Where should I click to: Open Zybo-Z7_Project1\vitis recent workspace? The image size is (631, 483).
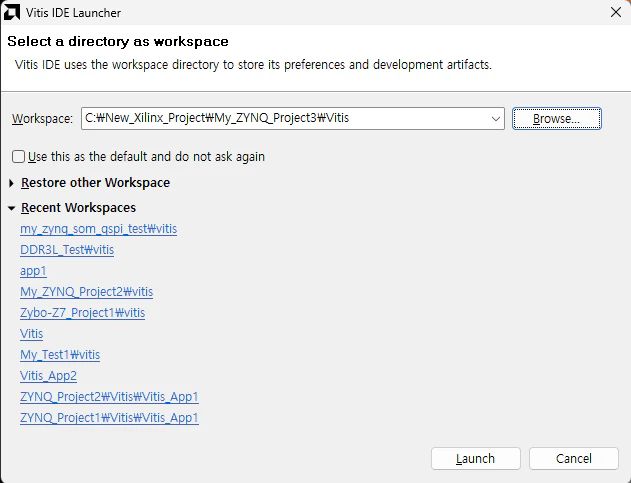coord(82,313)
